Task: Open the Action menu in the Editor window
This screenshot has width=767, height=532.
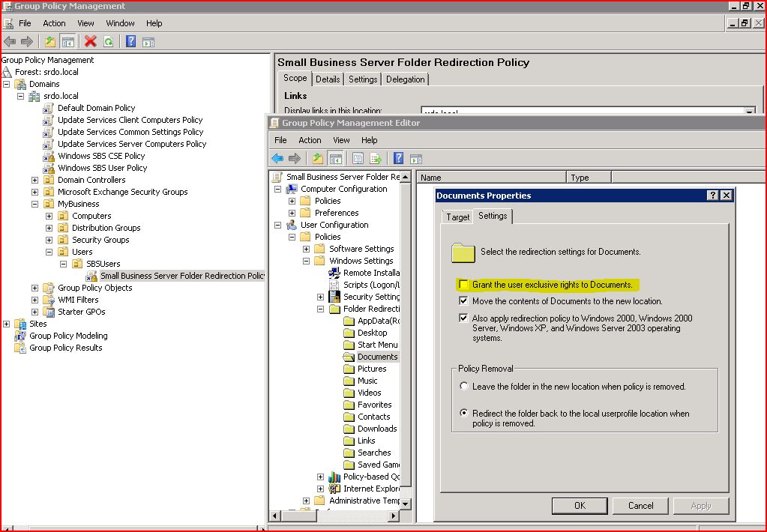Action: coord(310,140)
